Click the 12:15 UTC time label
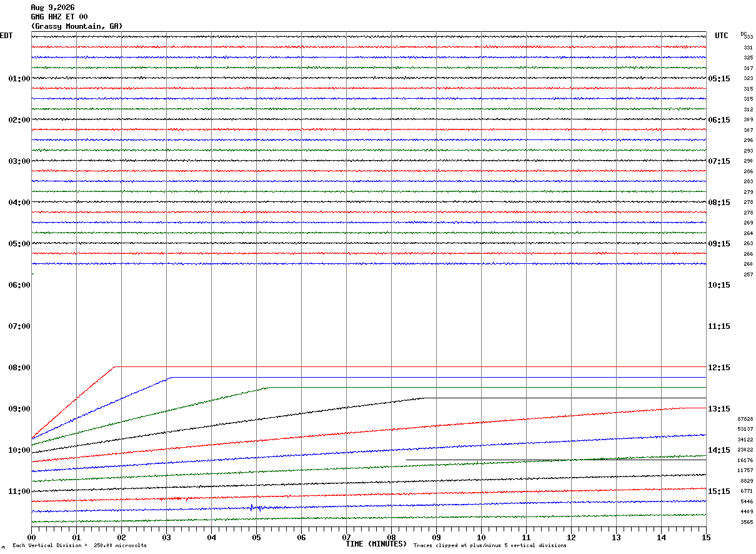The width and height of the screenshot is (756, 554). coord(719,368)
